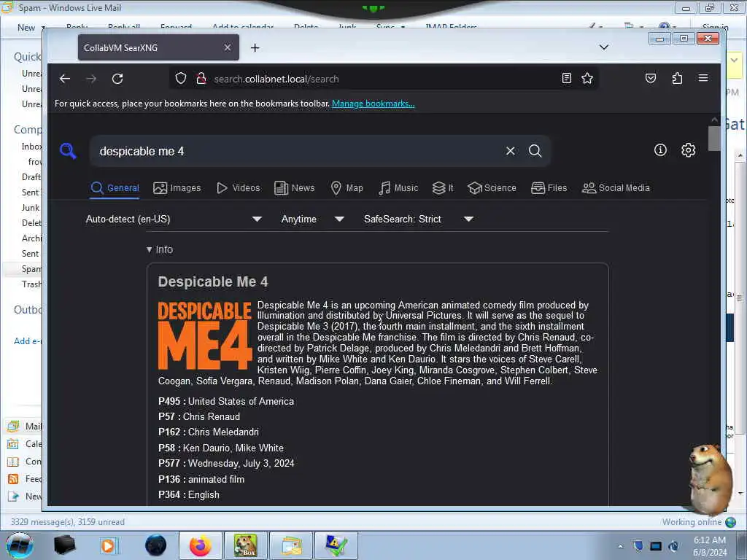The width and height of the screenshot is (747, 560).
Task: Switch to the Images search tab
Action: [177, 188]
